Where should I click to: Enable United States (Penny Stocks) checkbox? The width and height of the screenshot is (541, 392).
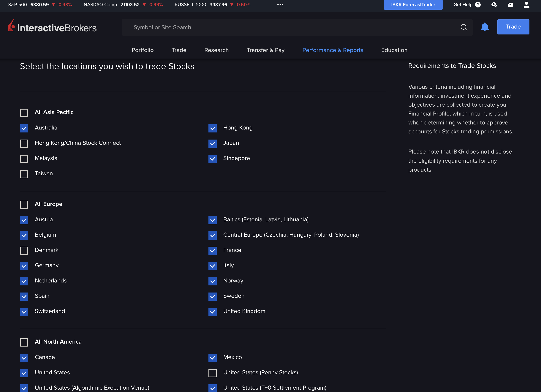click(x=212, y=373)
